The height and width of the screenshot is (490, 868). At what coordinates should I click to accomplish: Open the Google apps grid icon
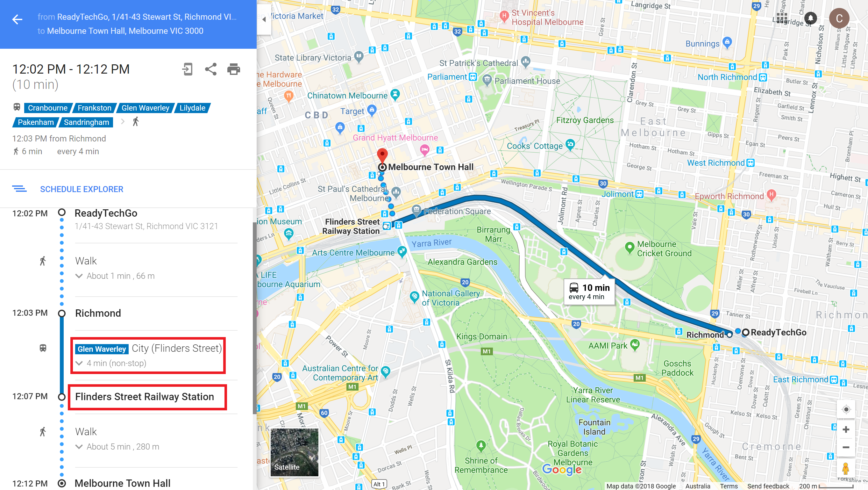click(782, 18)
